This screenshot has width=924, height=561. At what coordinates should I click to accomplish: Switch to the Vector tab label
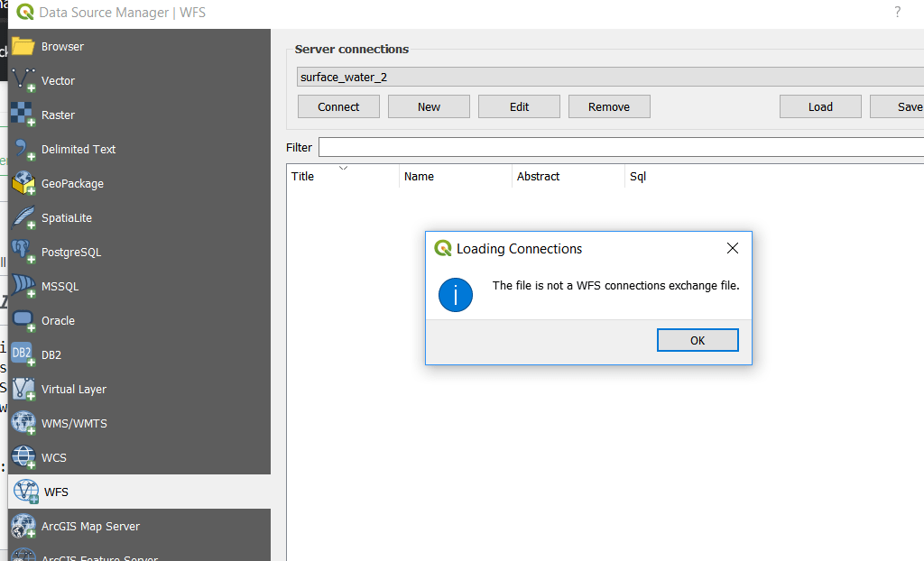tap(58, 81)
